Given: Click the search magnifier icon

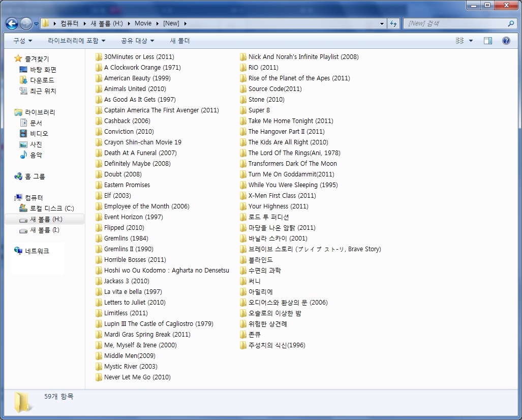Looking at the screenshot, I should coord(511,23).
